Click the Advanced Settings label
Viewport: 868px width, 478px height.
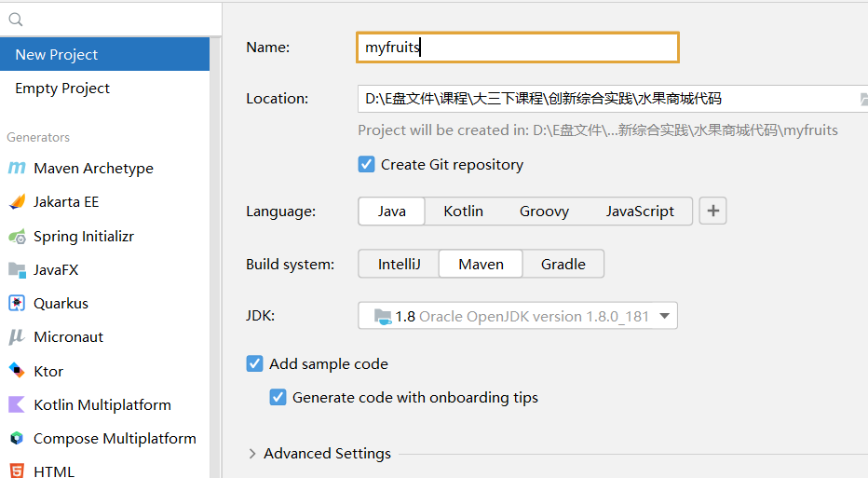[327, 454]
